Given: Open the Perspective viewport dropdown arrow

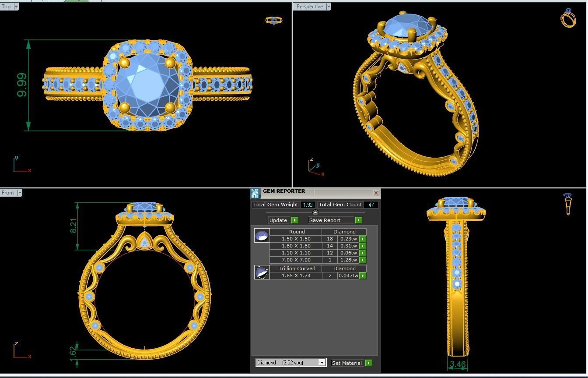Looking at the screenshot, I should pos(329,7).
